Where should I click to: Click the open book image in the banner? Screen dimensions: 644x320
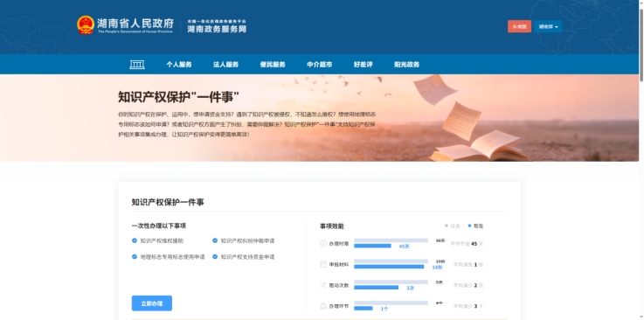click(x=480, y=146)
